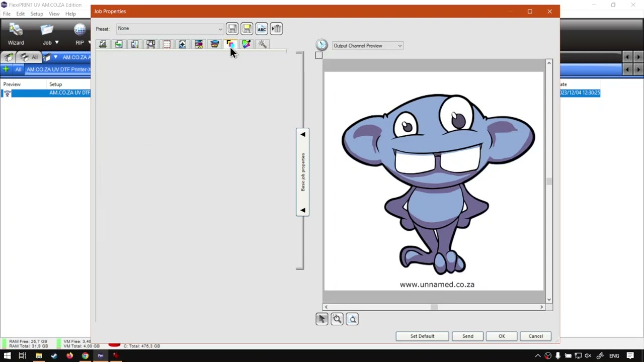Open the View menu
Screen dimensions: 644x362
[x=54, y=14]
